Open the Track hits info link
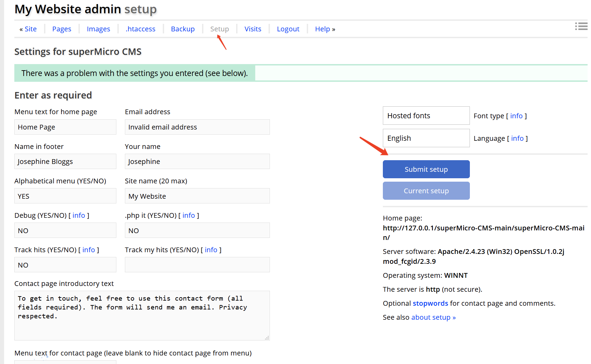Image resolution: width=591 pixels, height=364 pixels. pyautogui.click(x=89, y=250)
